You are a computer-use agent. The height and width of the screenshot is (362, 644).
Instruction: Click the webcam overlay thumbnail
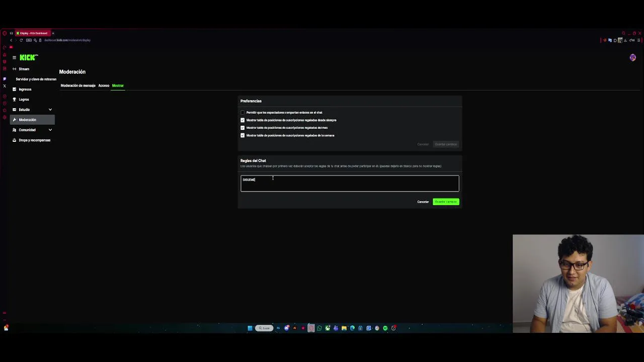(x=578, y=284)
